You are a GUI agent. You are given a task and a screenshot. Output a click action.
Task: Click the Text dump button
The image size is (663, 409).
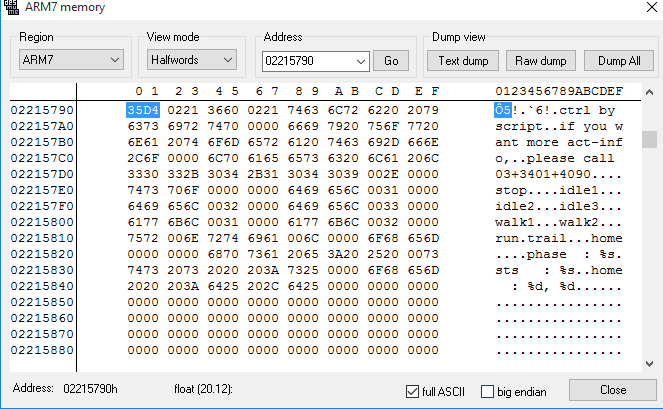463,61
